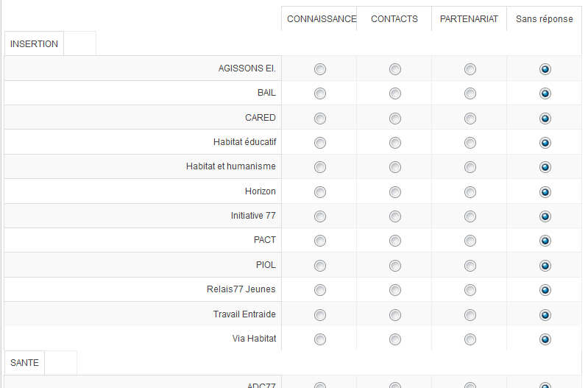Click the Habitat et humanisme row label
Viewport: 588px width, 388px height.
tap(230, 167)
